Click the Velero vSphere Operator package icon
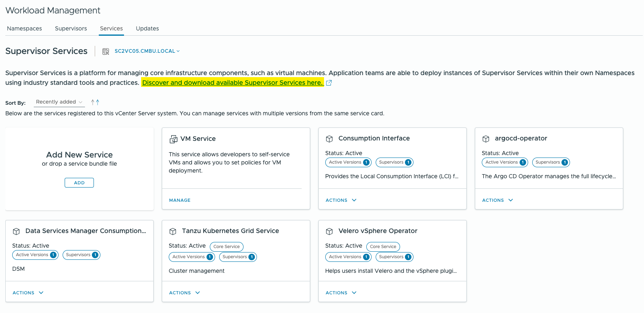Screen dimensions: 644x313 (329, 231)
